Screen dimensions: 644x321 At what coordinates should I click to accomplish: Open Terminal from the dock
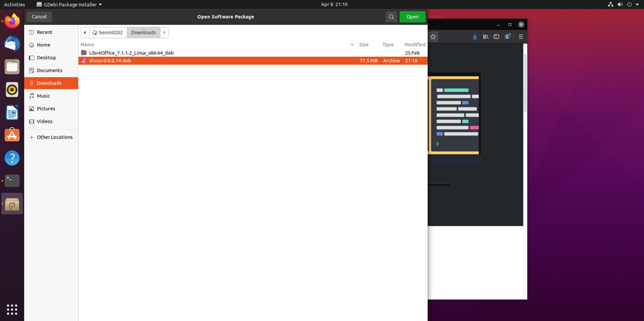(12, 181)
